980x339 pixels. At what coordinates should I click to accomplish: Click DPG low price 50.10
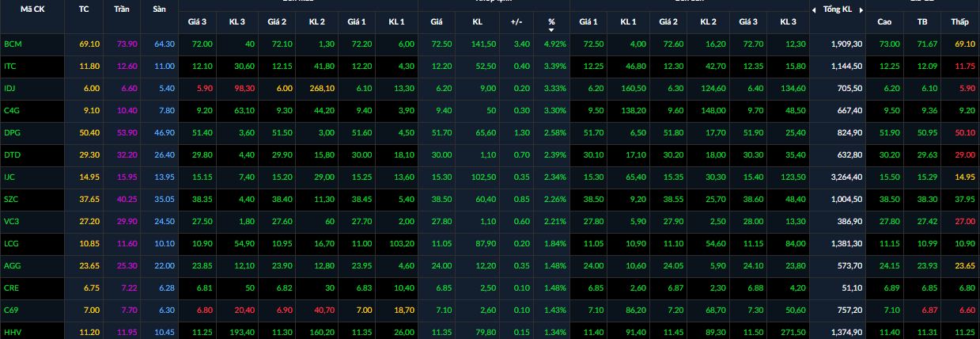click(x=964, y=132)
